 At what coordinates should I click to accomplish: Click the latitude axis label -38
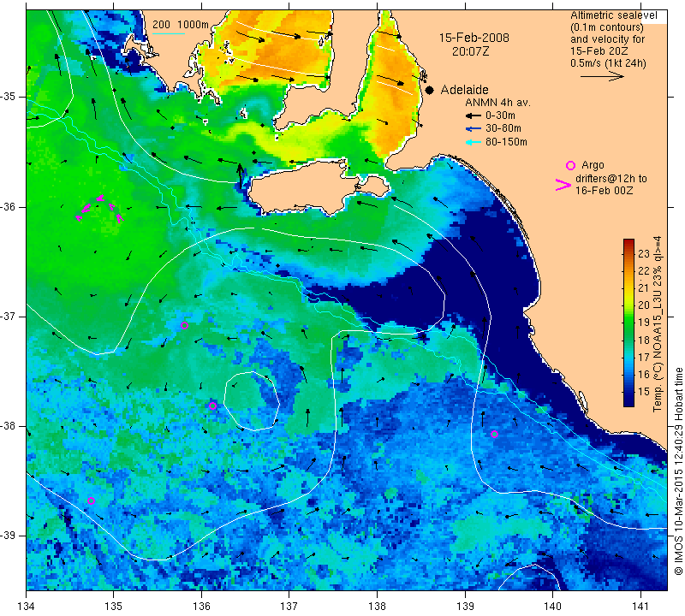tap(9, 426)
